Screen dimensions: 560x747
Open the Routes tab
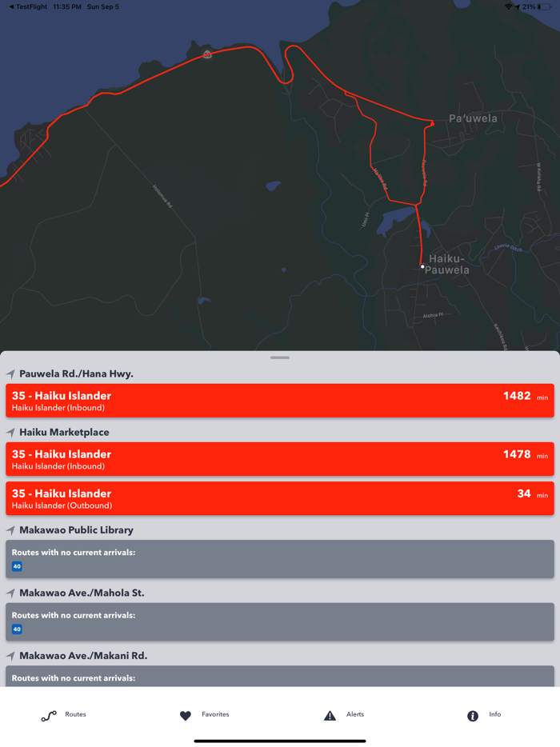(x=64, y=714)
